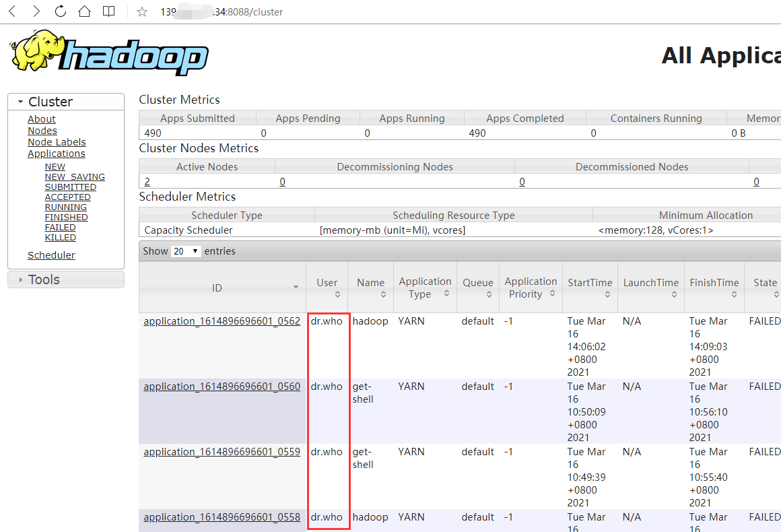
Task: Click the browser forward arrow
Action: coord(36,11)
